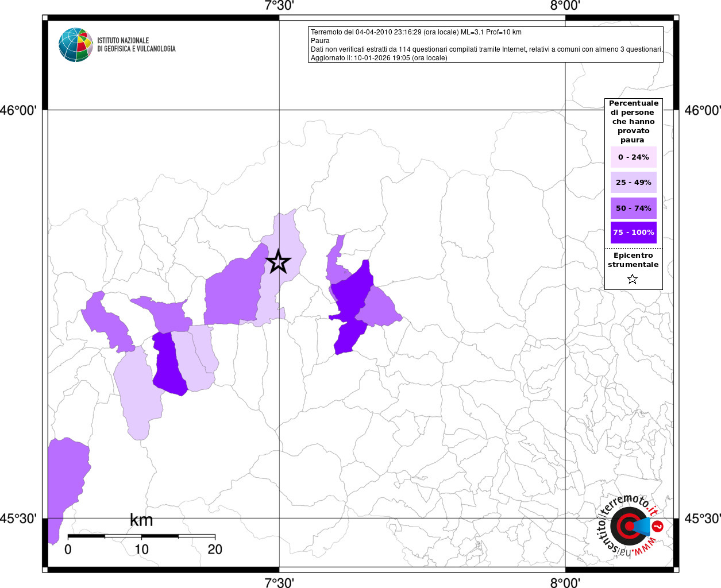Click the scale bar '0' value

pyautogui.click(x=68, y=550)
